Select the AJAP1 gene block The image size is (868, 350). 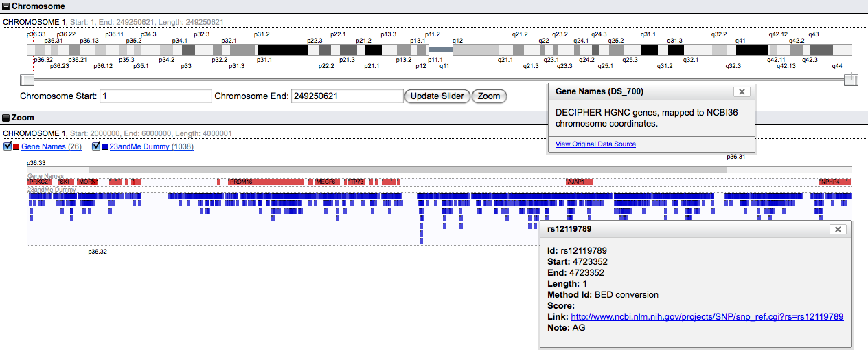point(578,182)
